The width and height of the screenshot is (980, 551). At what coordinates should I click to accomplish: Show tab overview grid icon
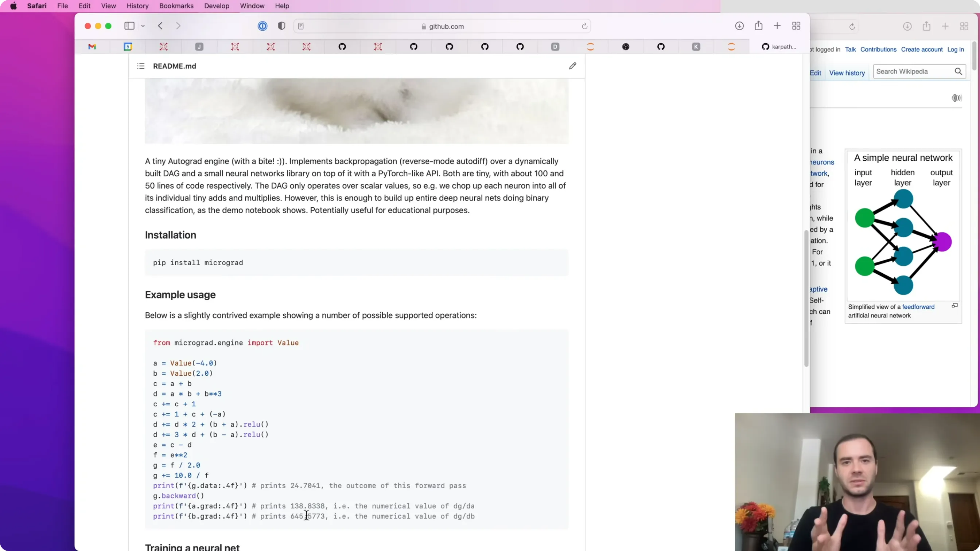796,26
